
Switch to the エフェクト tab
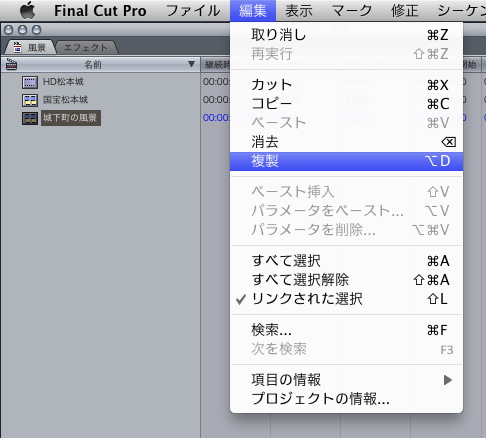pos(86,48)
